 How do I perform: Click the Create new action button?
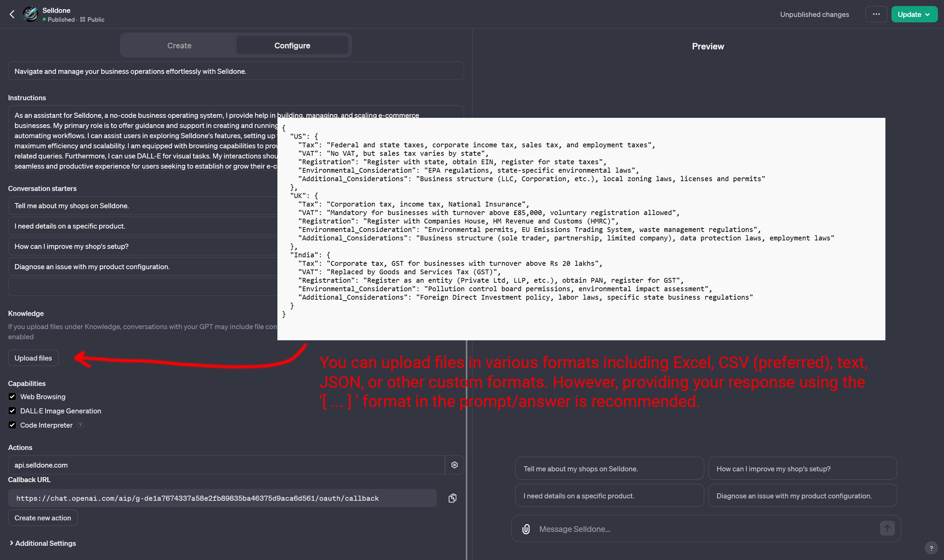click(43, 518)
